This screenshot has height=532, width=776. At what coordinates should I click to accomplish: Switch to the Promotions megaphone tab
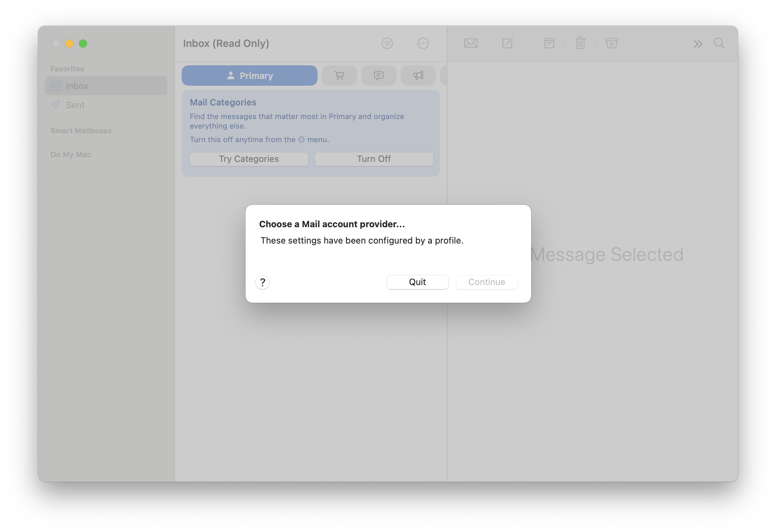click(418, 76)
